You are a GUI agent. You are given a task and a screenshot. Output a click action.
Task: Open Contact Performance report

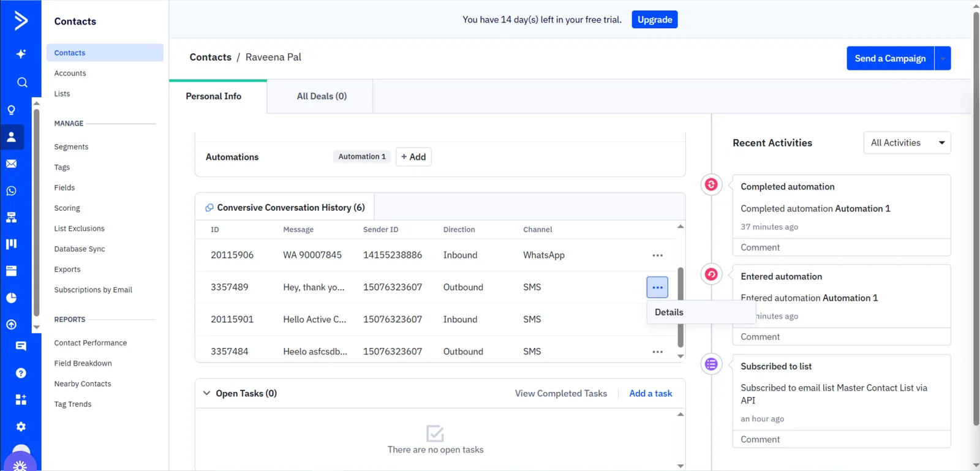[x=91, y=343]
